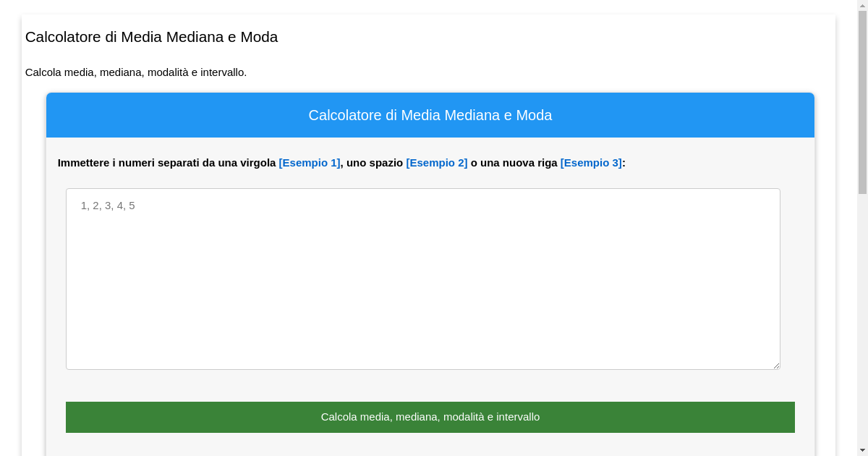Click the scrollbar down arrow
This screenshot has width=868, height=456.
[862, 449]
